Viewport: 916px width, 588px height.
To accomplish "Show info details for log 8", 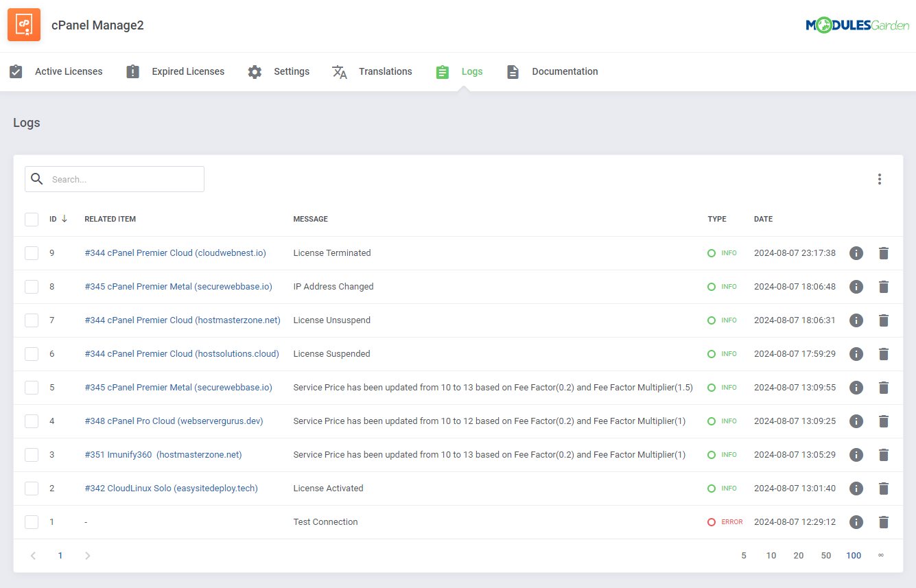I will 856,287.
